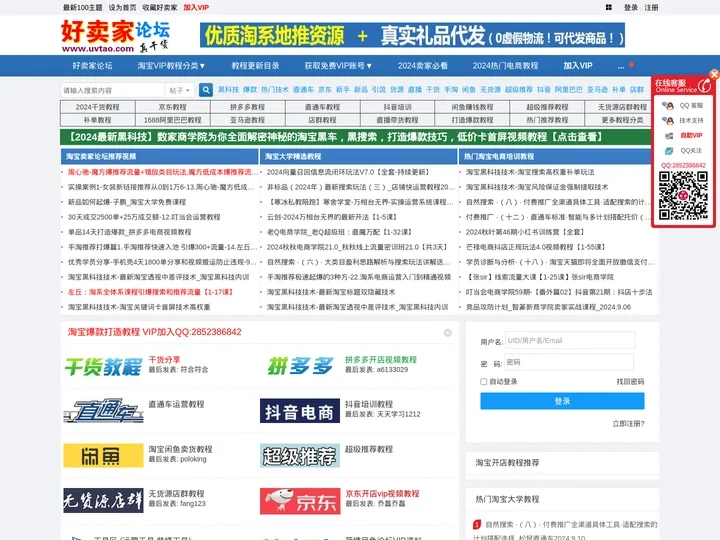
Task: Click the online service headset icon
Action: coord(704,85)
